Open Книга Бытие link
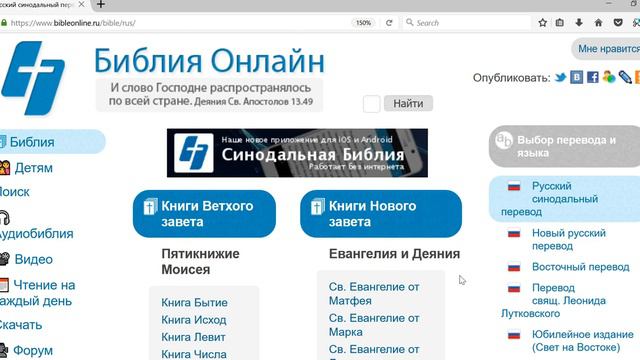The height and width of the screenshot is (360, 640). tap(194, 302)
